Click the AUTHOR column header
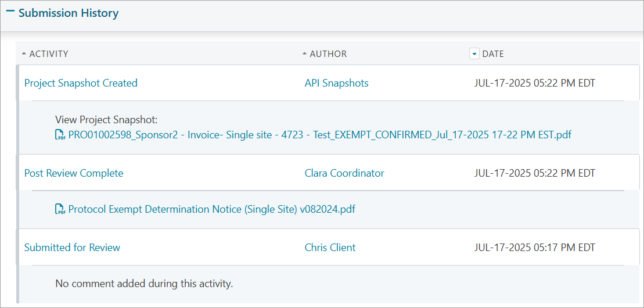The image size is (644, 308). click(x=328, y=54)
